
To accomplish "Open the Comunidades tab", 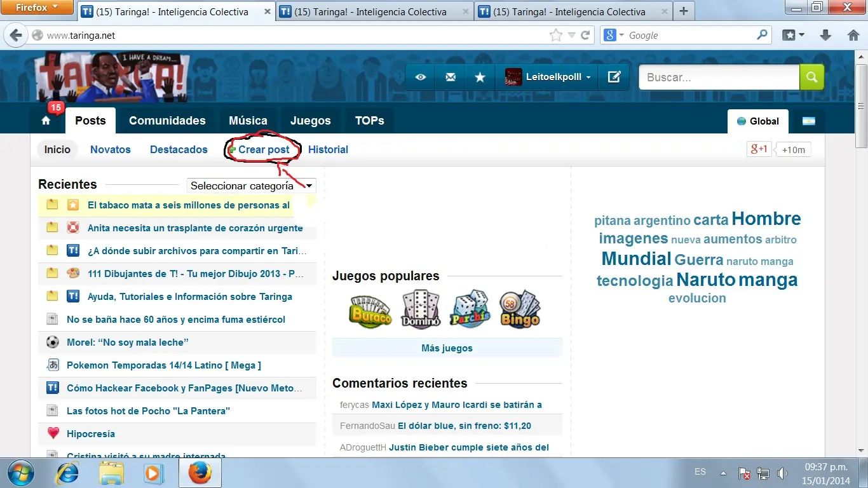I will point(167,121).
